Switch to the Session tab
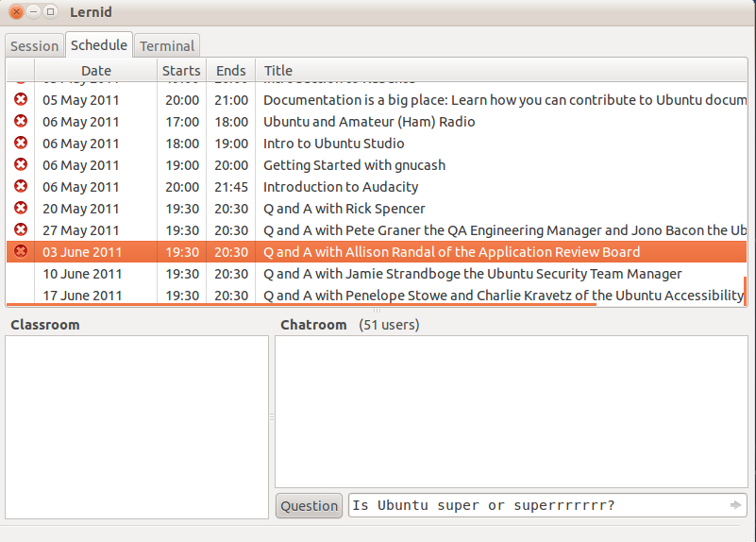 pos(34,46)
